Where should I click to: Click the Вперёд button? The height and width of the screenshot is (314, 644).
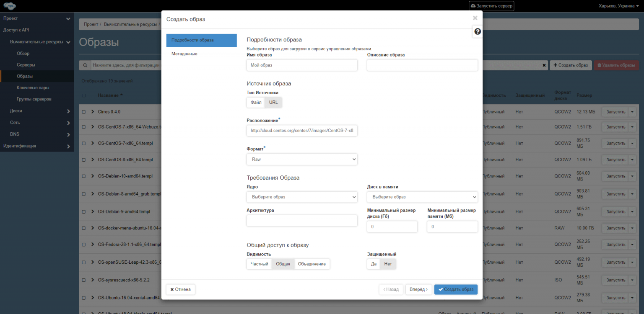(418, 289)
